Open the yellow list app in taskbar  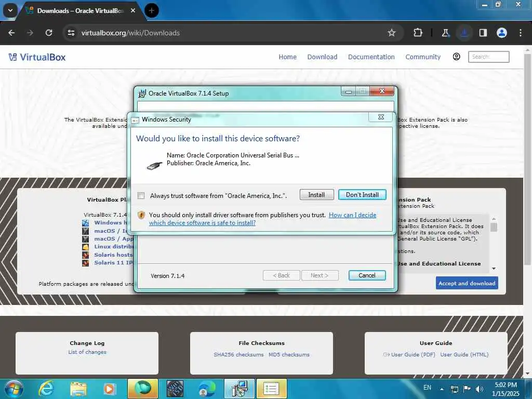[271, 389]
